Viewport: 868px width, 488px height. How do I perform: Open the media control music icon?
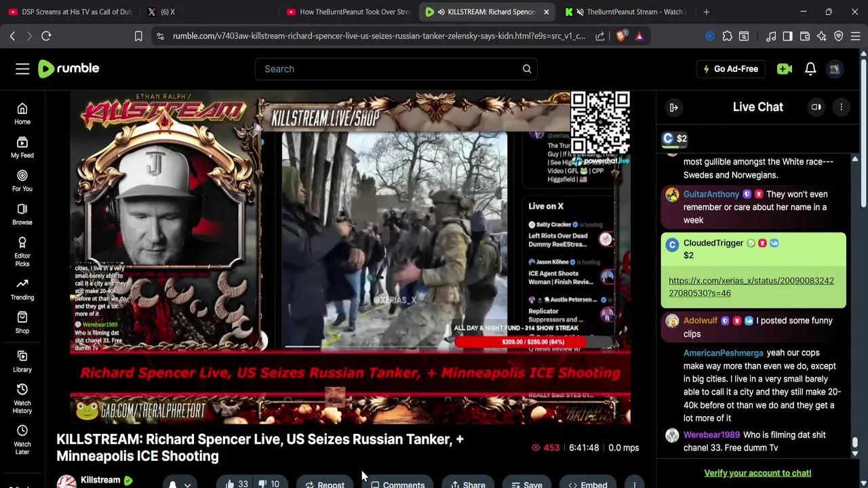pyautogui.click(x=771, y=36)
